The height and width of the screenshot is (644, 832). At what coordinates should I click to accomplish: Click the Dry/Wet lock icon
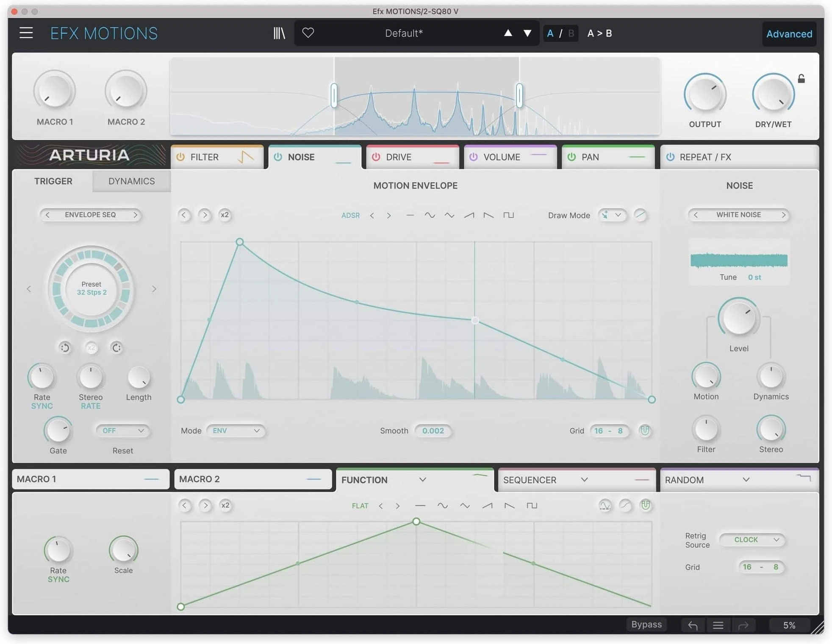click(801, 79)
